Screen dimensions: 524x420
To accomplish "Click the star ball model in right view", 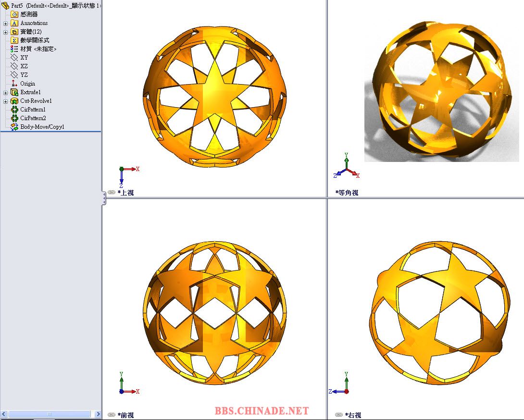I will [x=440, y=313].
